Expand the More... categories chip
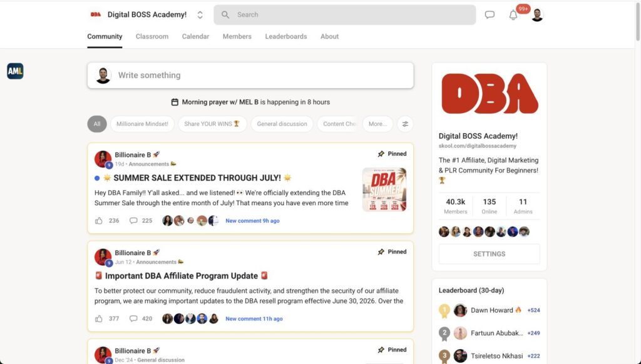This screenshot has width=641, height=364. [x=377, y=124]
